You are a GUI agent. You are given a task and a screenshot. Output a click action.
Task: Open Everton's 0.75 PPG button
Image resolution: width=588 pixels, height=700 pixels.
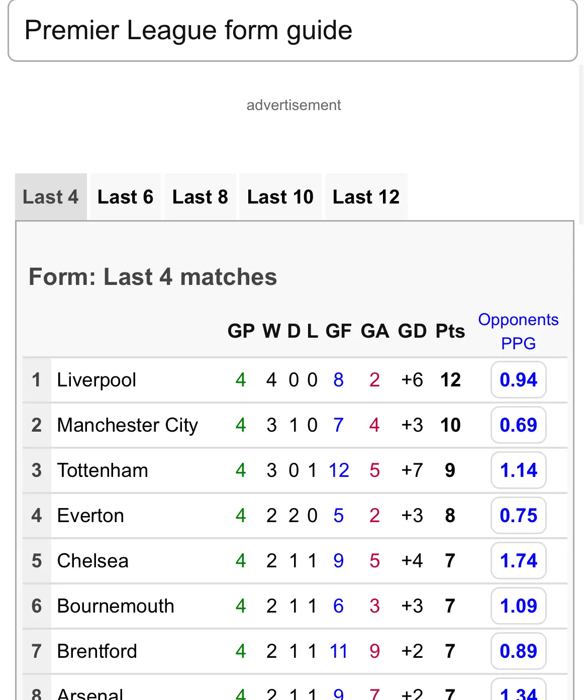(518, 516)
